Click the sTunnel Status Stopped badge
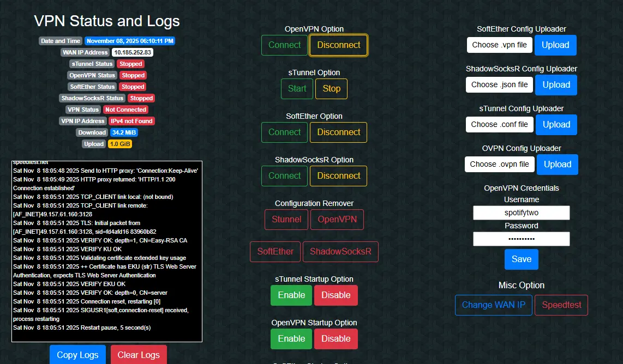The width and height of the screenshot is (623, 364). click(131, 64)
